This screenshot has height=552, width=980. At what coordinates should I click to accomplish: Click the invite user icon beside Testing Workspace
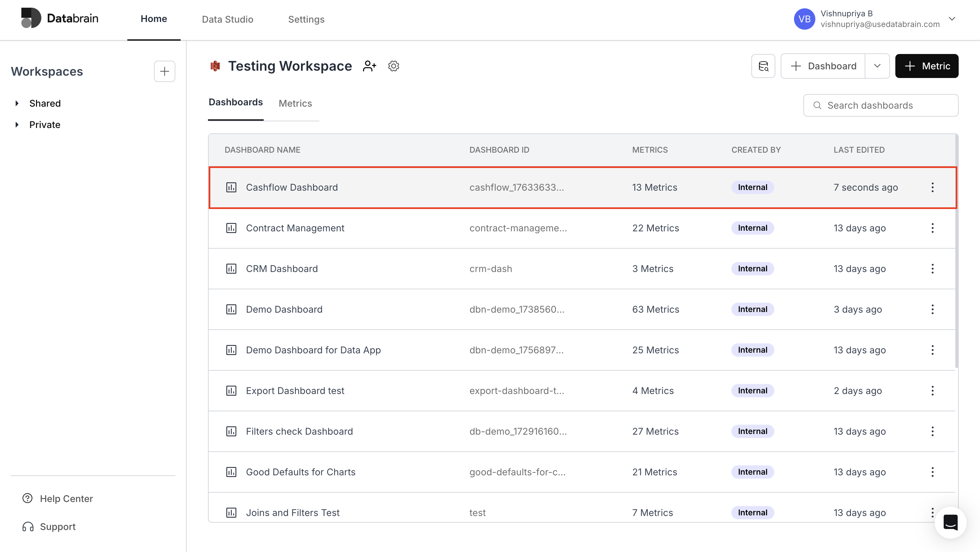click(369, 66)
